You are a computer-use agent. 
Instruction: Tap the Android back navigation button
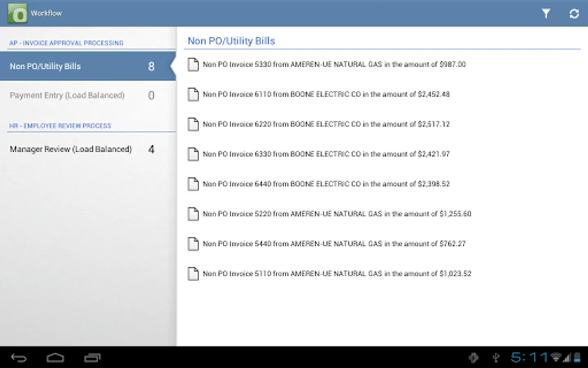pos(19,358)
